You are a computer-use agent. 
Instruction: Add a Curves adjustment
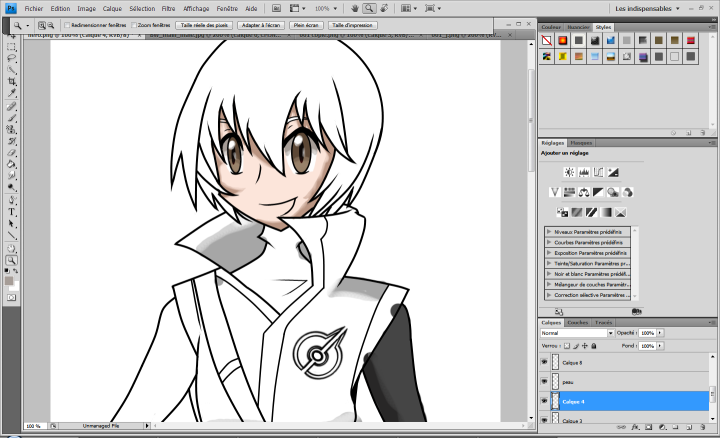[x=598, y=172]
